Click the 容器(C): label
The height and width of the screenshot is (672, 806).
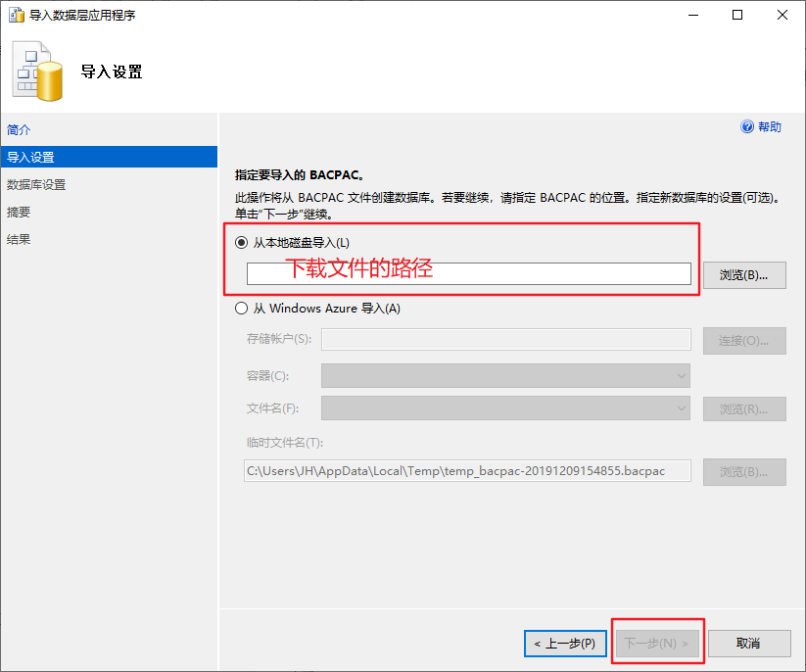point(267,376)
